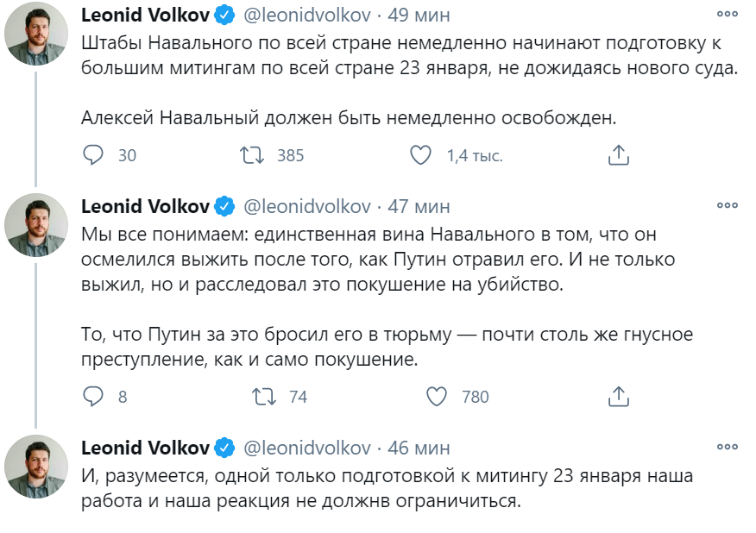The image size is (756, 533).
Task: Open avatar on the 46 мин tweet
Action: [x=36, y=467]
